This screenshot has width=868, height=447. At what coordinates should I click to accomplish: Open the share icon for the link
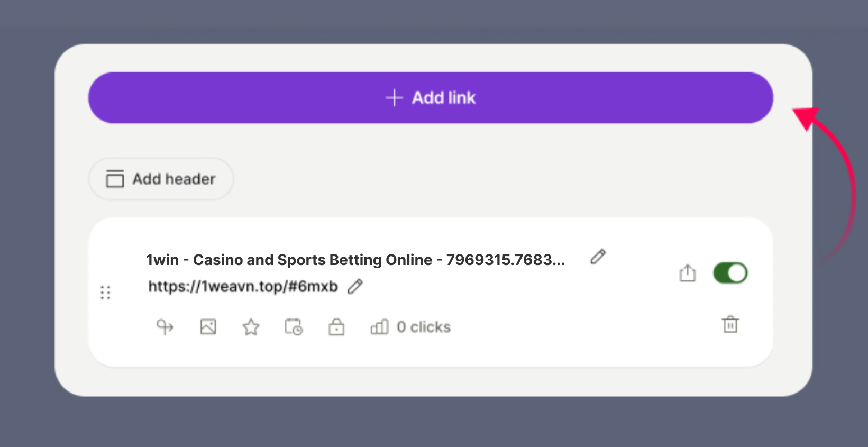[687, 273]
